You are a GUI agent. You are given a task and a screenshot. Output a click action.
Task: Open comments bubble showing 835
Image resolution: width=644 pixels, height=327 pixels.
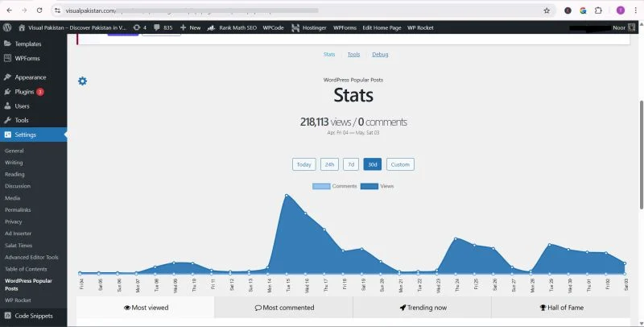point(163,27)
